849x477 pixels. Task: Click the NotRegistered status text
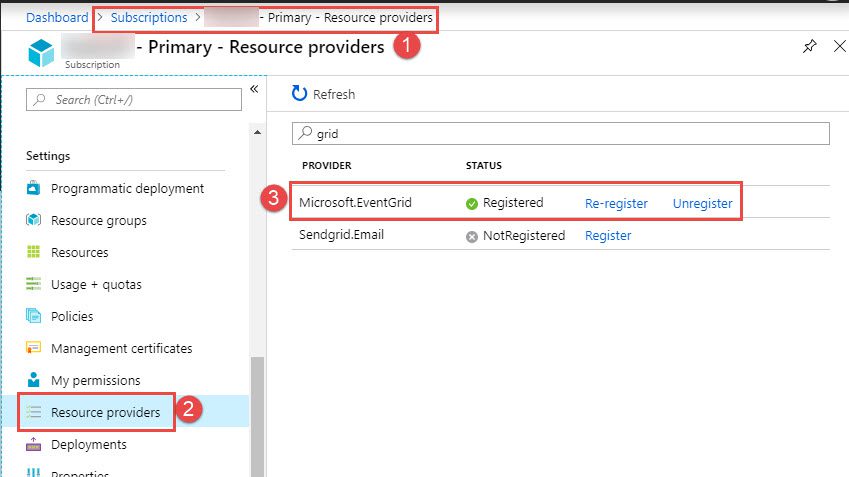tap(524, 236)
